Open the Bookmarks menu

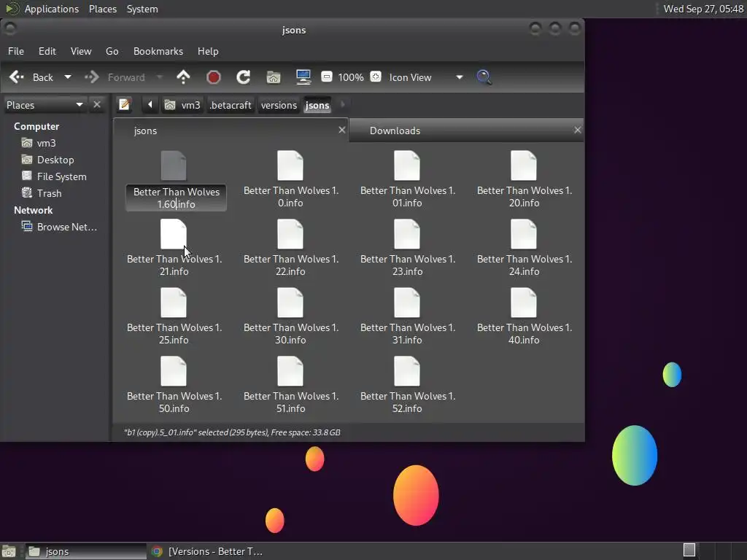click(158, 51)
